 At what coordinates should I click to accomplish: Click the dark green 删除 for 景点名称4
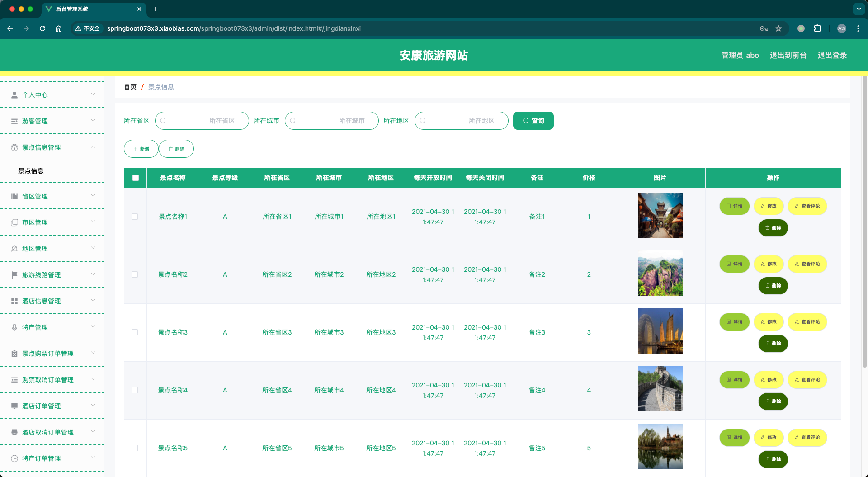click(x=773, y=401)
